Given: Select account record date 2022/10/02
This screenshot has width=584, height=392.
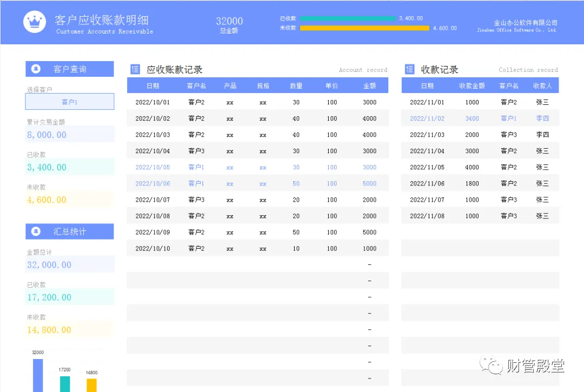Looking at the screenshot, I should point(152,118).
